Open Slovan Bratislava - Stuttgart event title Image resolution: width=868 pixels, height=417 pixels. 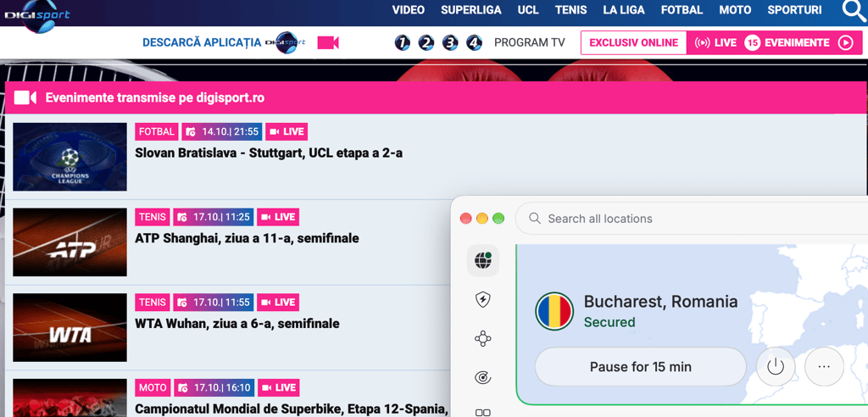click(269, 153)
